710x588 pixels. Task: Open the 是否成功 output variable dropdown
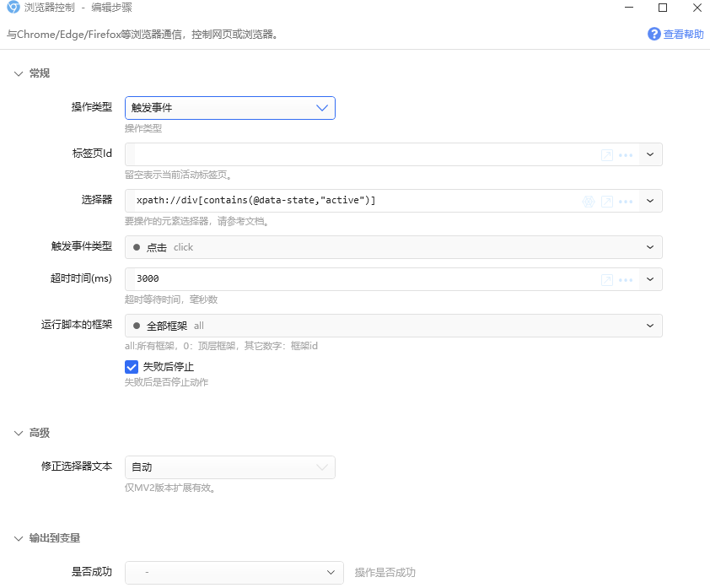(234, 573)
